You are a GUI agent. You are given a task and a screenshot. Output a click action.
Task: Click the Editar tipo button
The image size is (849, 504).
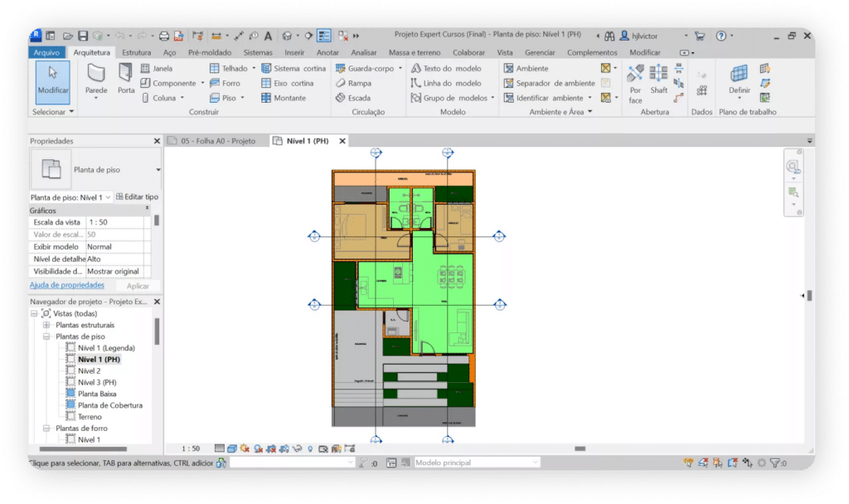(x=137, y=197)
